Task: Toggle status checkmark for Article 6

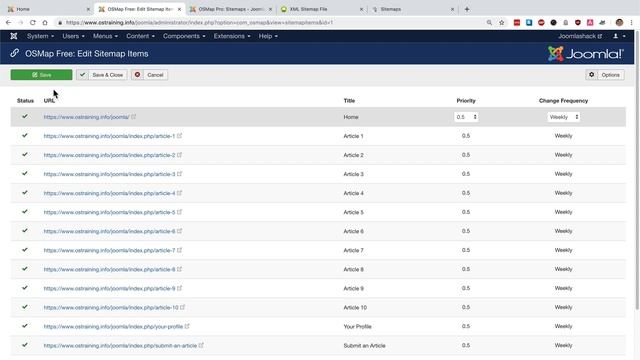Action: pos(25,231)
